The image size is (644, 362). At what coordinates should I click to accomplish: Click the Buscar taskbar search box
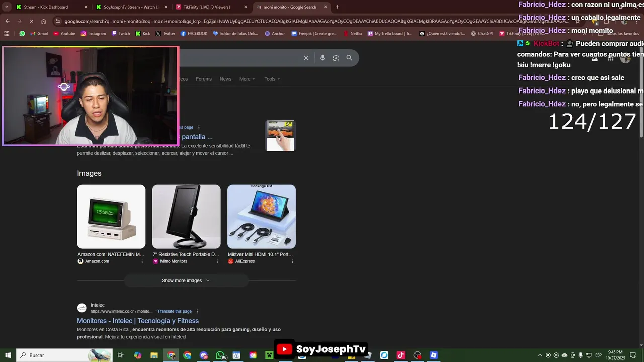pos(64,355)
